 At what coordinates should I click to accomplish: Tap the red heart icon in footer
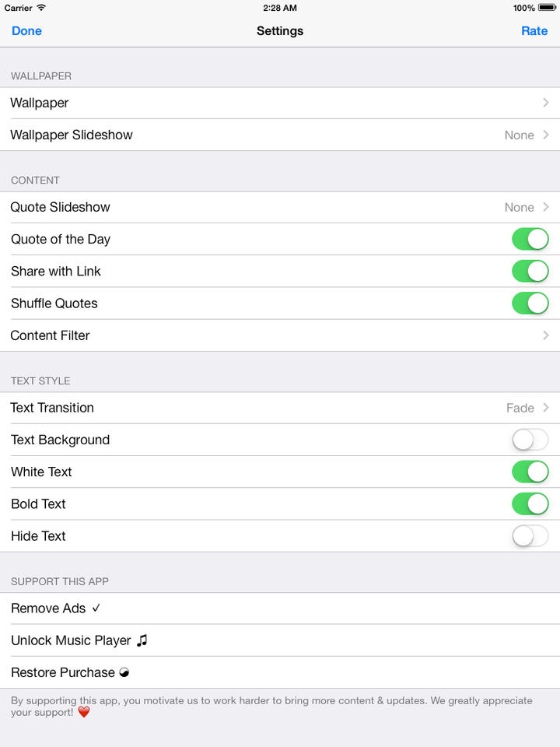point(84,712)
